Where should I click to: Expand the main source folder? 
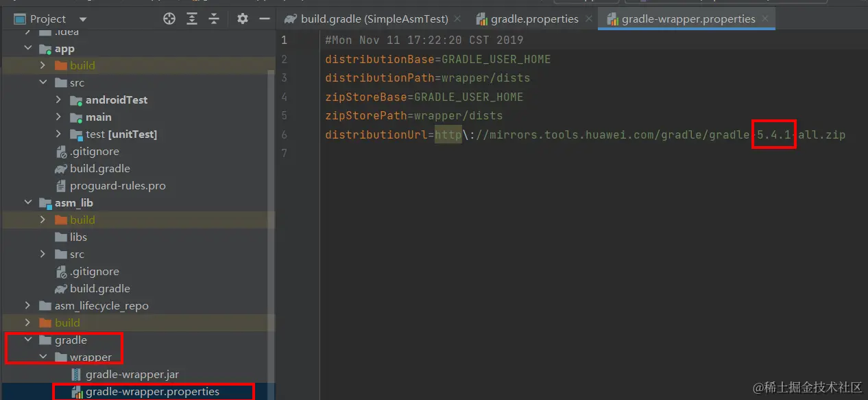[59, 117]
